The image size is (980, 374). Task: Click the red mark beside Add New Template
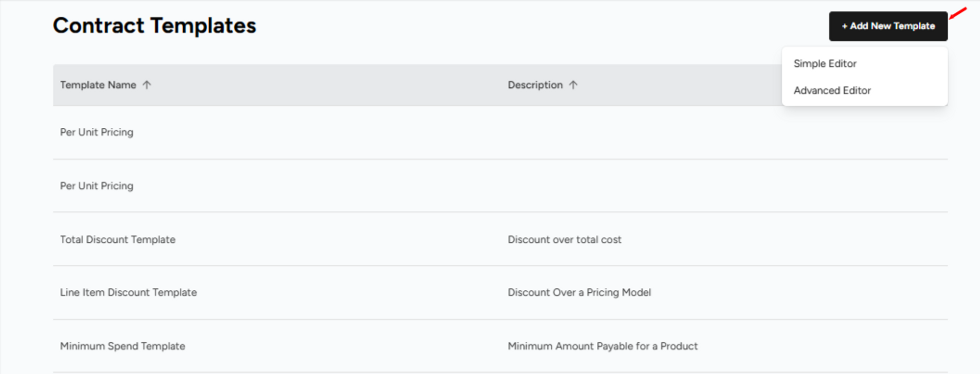point(958,13)
